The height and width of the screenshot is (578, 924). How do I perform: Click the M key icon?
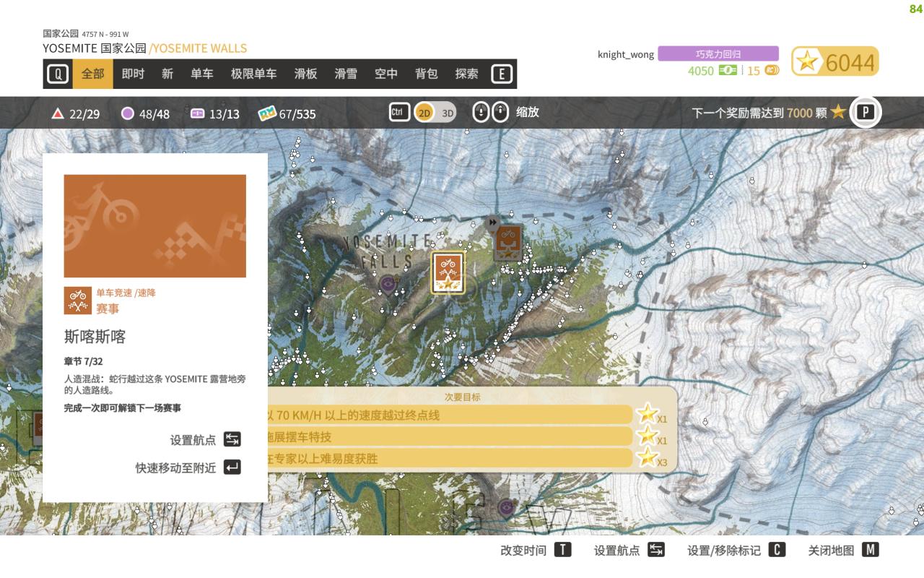point(871,550)
